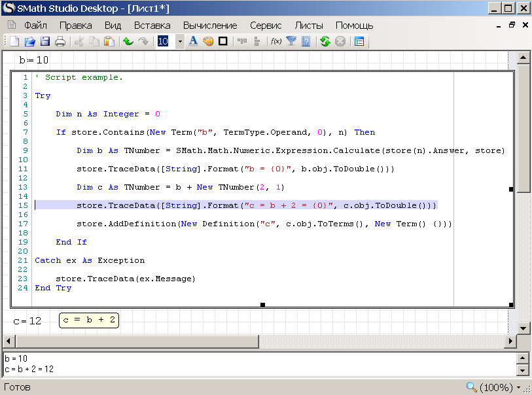Click the New document icon
The height and width of the screenshot is (395, 532).
point(14,41)
